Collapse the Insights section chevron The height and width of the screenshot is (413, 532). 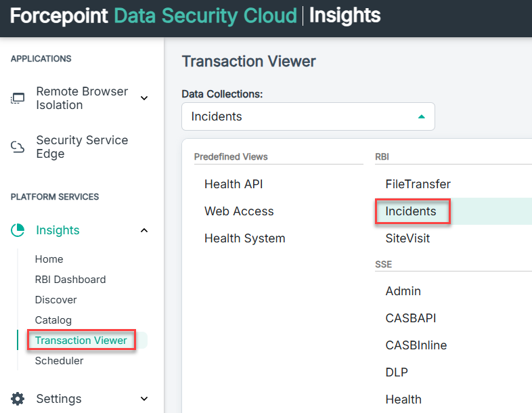[144, 230]
